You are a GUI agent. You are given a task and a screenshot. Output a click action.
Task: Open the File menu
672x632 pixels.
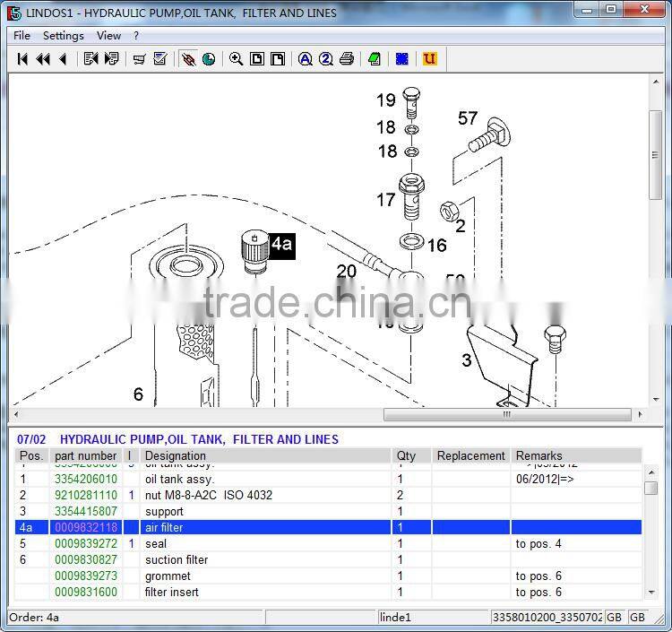[x=22, y=36]
